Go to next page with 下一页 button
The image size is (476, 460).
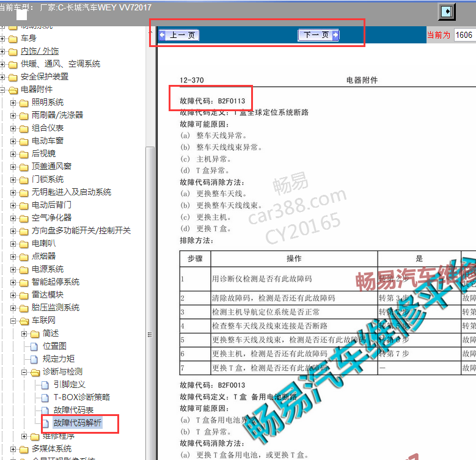[x=319, y=35]
